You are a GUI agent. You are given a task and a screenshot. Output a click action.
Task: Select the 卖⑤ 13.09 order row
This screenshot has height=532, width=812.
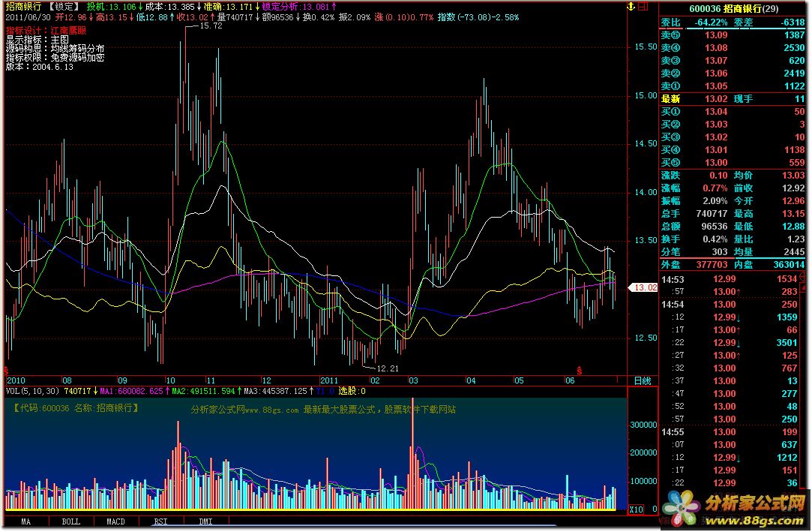pyautogui.click(x=733, y=35)
